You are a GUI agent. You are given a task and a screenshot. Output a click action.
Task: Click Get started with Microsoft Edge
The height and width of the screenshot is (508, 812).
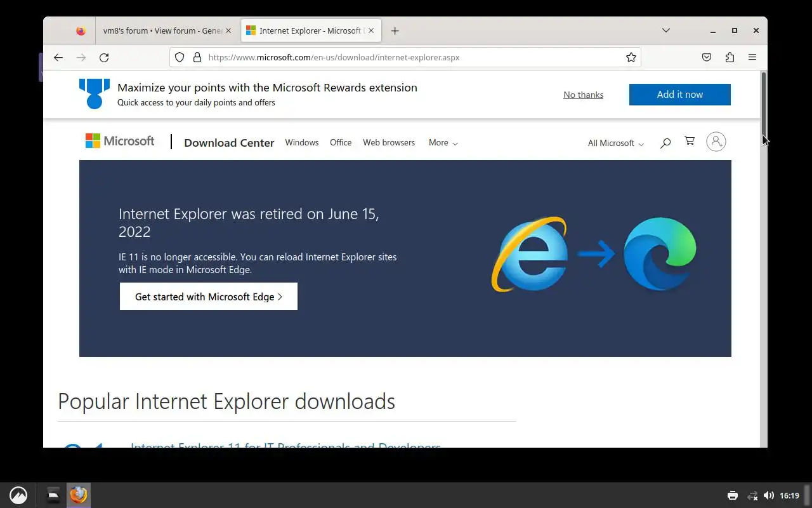[x=209, y=297]
